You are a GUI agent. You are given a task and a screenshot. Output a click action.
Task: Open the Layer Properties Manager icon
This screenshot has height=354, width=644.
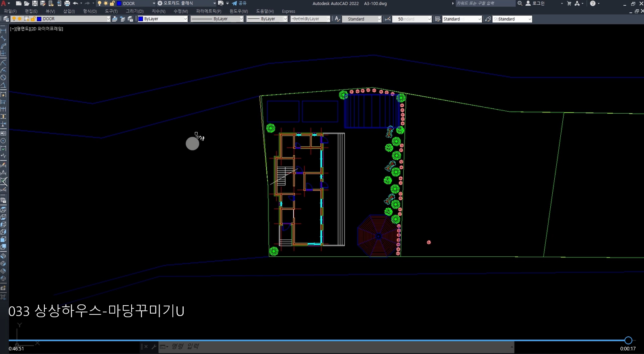click(6, 19)
